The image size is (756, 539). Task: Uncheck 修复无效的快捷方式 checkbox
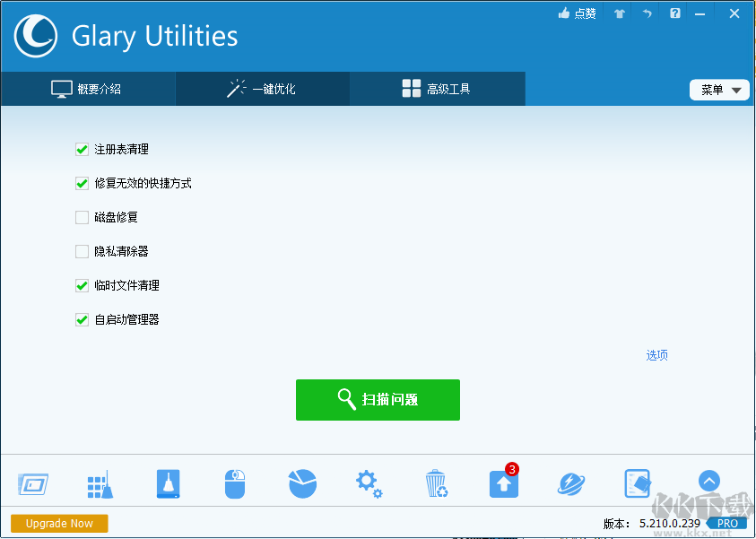click(x=82, y=183)
